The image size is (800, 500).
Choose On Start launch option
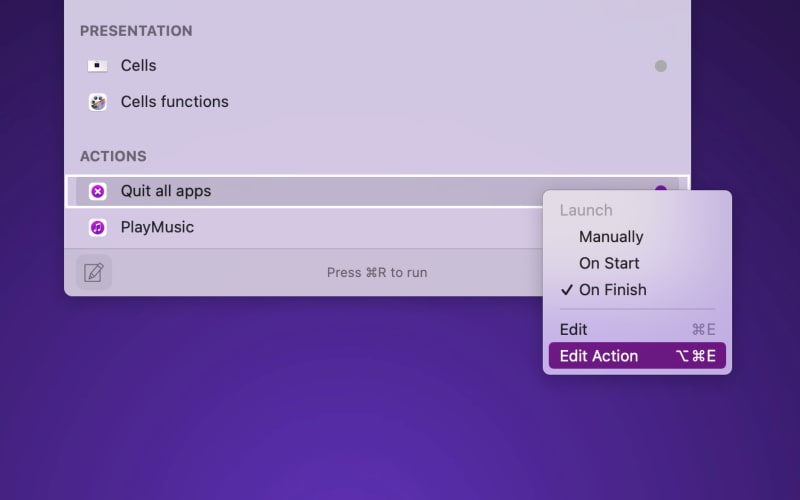[x=637, y=263]
